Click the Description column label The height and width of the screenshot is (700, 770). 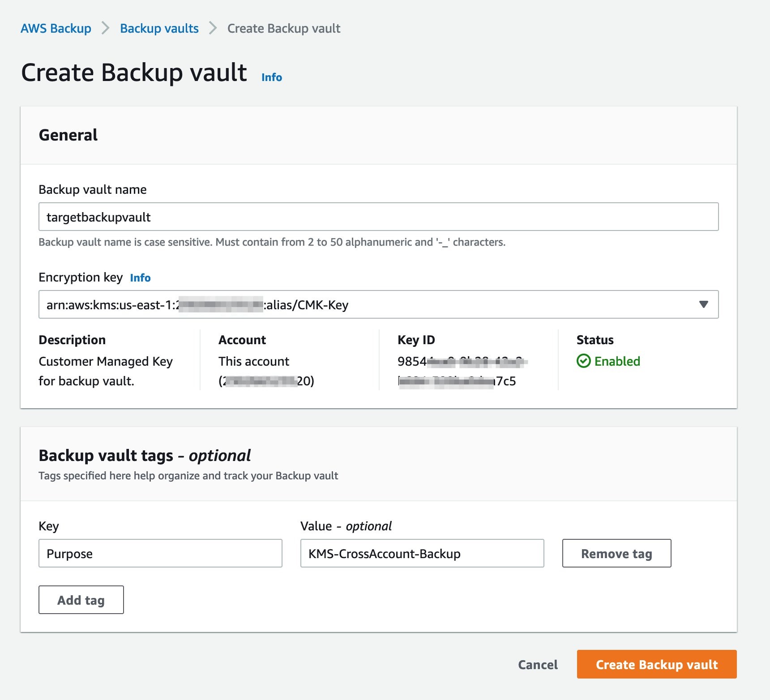click(x=72, y=340)
